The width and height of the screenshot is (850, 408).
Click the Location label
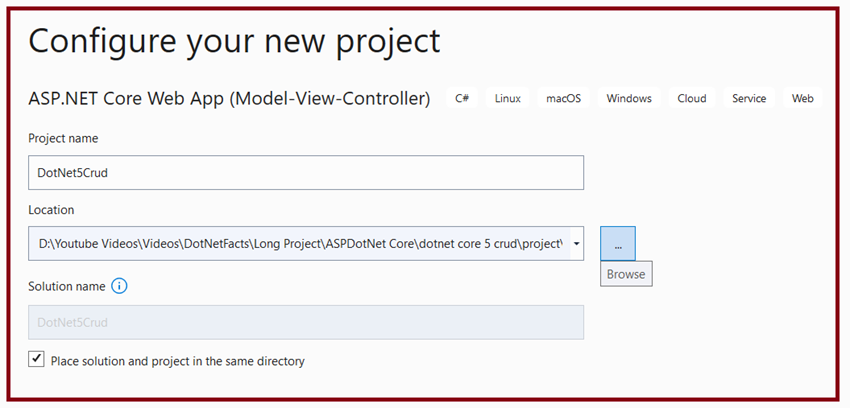click(51, 210)
